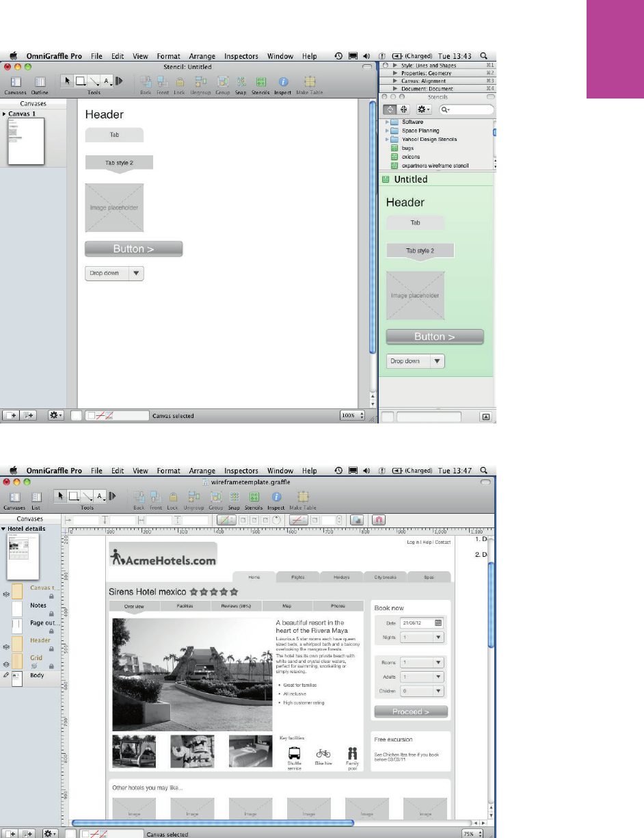This screenshot has height=838, width=644.
Task: Click Bike hire bicycle icon
Action: coord(323,753)
